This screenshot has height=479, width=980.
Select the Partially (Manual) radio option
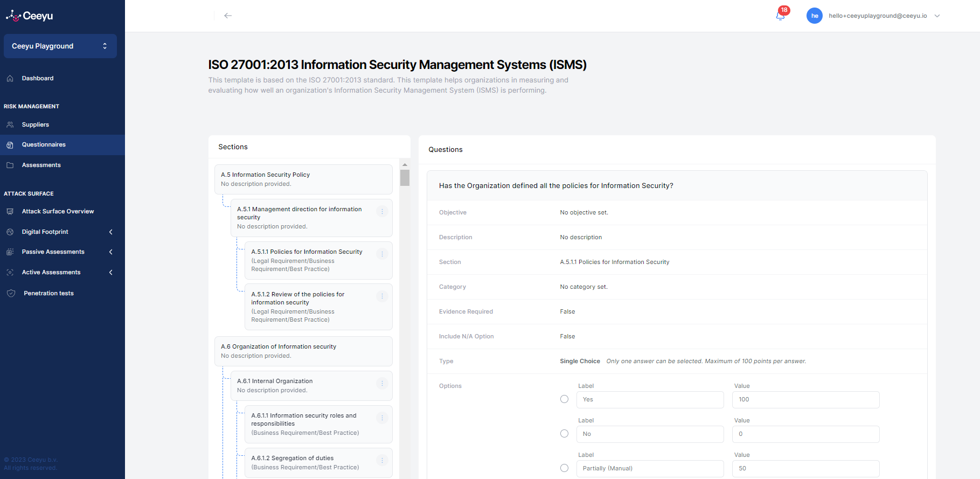[x=564, y=468]
